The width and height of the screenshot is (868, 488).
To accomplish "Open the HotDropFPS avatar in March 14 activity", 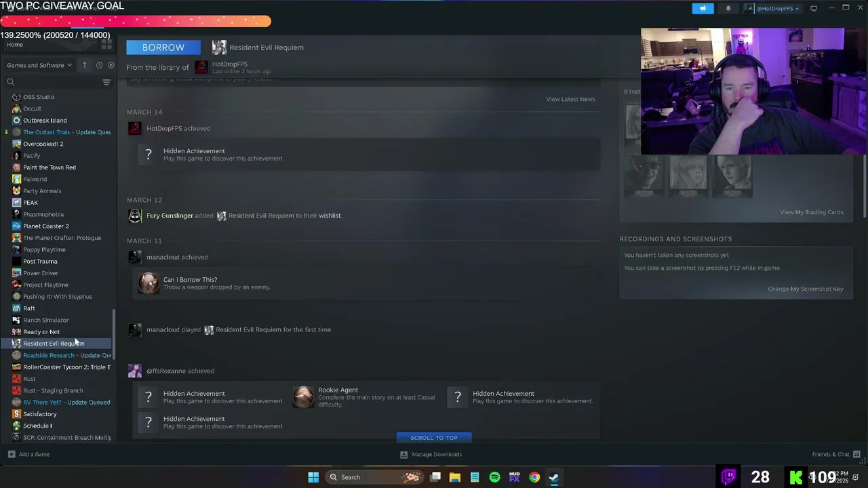I will tap(135, 128).
